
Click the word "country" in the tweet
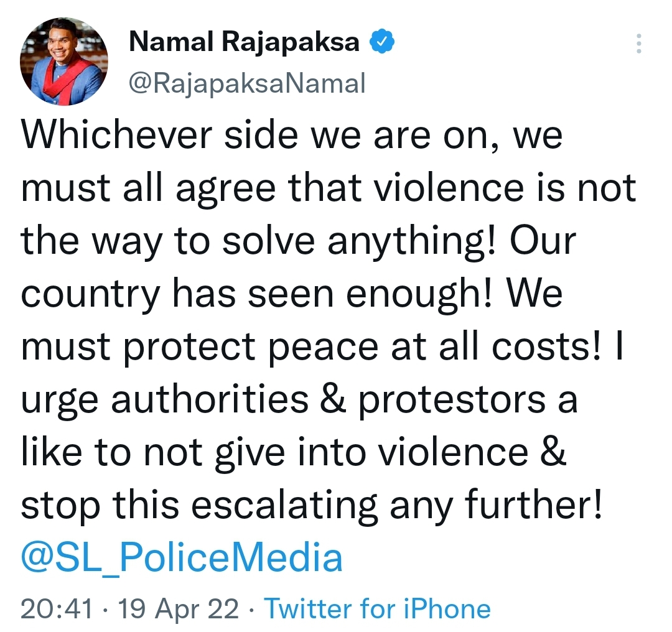pyautogui.click(x=91, y=295)
